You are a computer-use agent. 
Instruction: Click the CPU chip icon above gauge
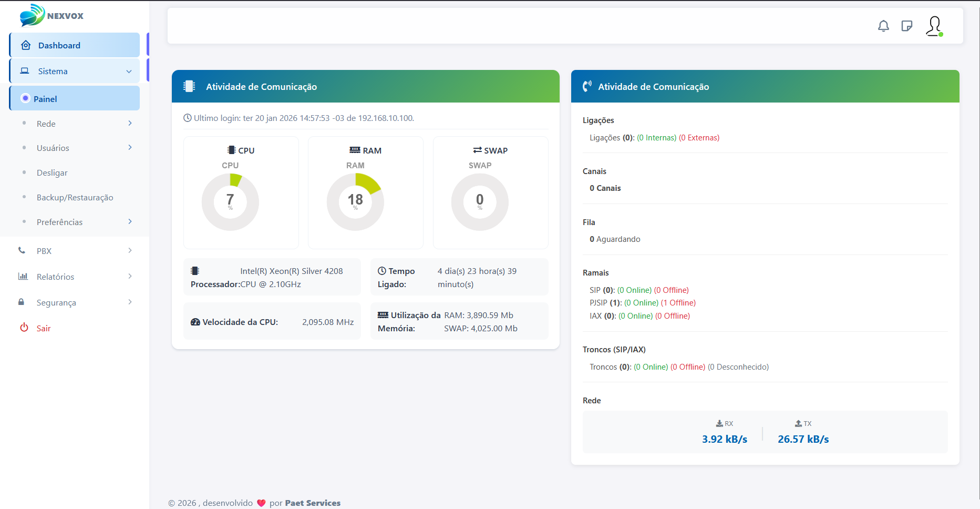pyautogui.click(x=232, y=150)
